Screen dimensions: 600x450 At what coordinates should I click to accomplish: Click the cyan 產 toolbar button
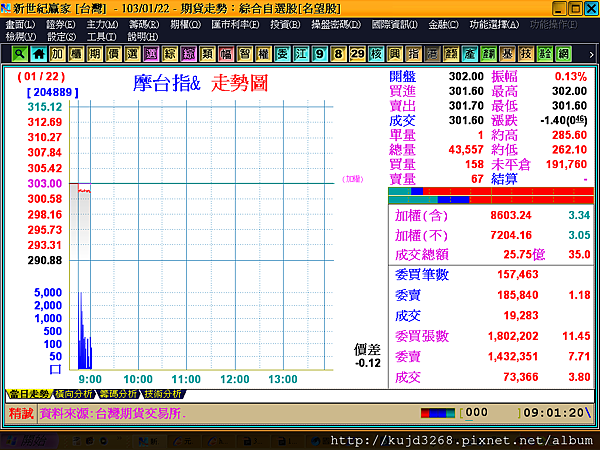coord(470,54)
